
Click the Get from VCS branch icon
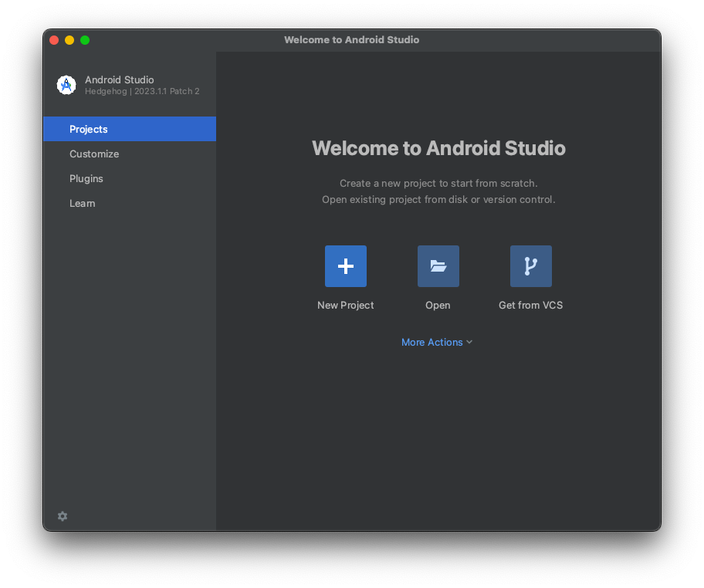pyautogui.click(x=530, y=266)
